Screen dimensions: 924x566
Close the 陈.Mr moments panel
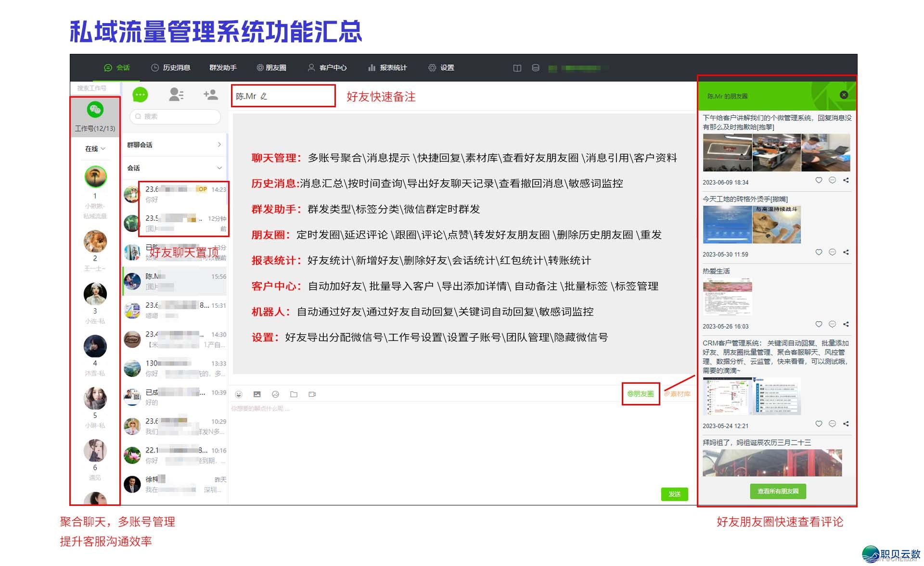click(844, 95)
